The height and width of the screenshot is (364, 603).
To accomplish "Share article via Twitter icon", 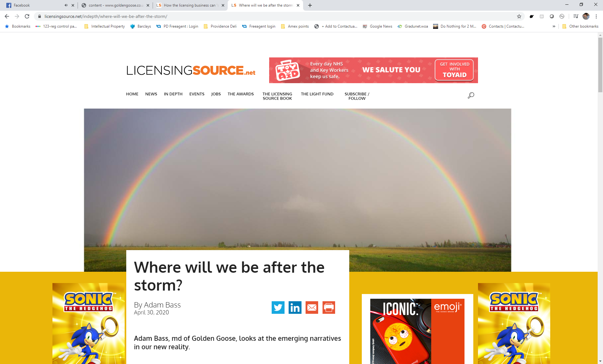I will (278, 308).
